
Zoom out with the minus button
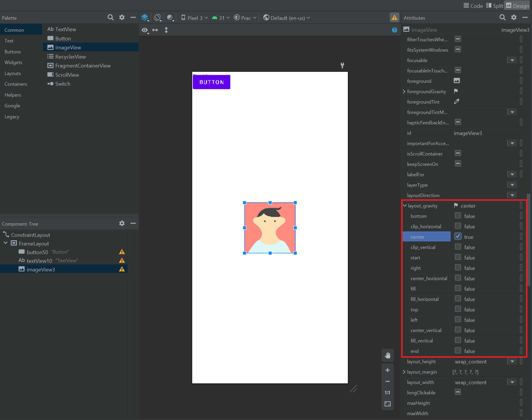388,381
